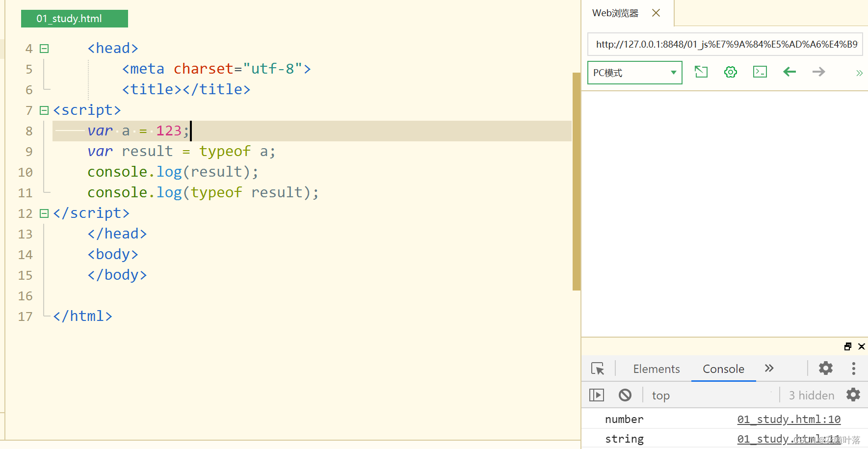The height and width of the screenshot is (449, 868).
Task: Open the DevTools three-dot menu
Action: (x=854, y=369)
